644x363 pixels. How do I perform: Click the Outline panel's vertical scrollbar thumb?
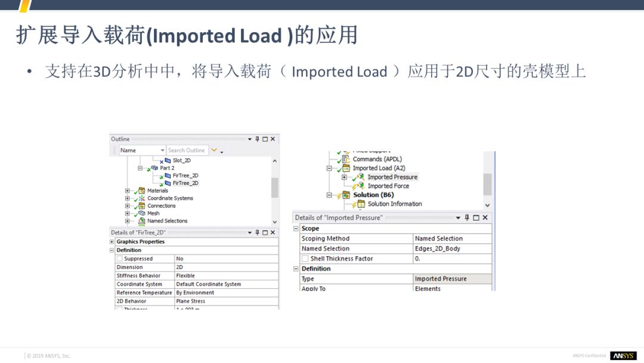274,187
